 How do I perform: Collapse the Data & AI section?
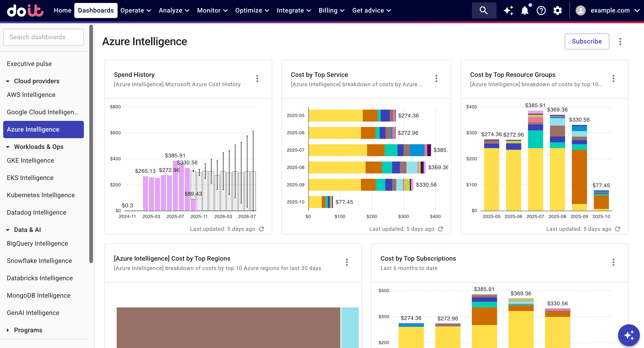click(8, 230)
